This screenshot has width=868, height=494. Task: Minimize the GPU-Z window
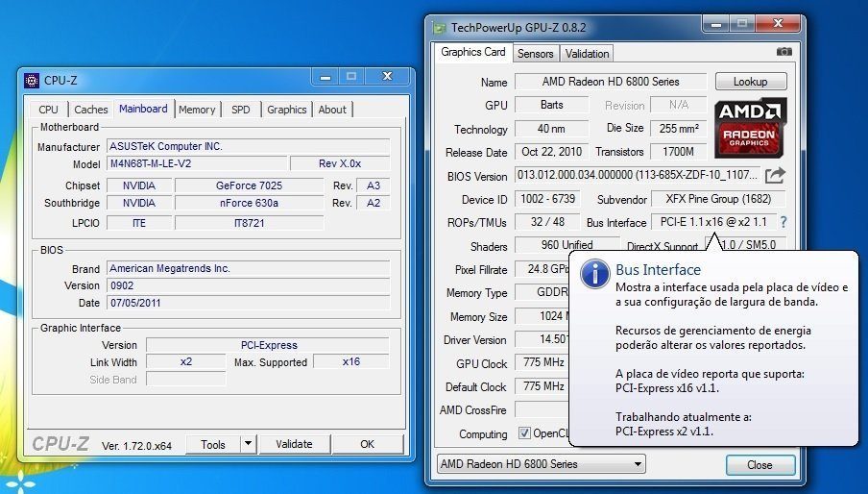click(716, 24)
